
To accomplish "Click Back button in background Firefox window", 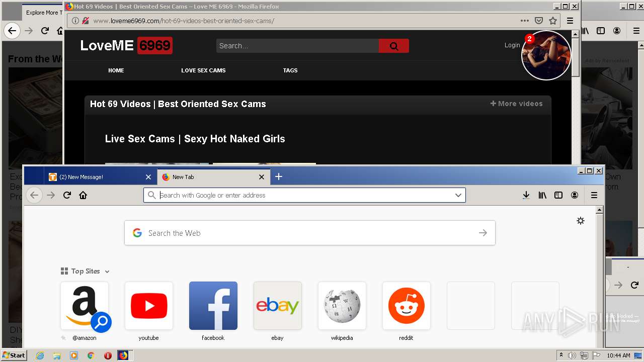I will point(12,31).
